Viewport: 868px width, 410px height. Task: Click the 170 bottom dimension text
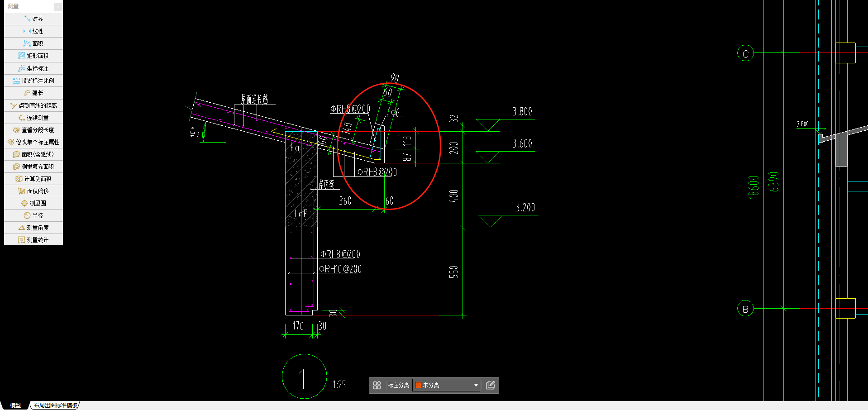click(298, 326)
